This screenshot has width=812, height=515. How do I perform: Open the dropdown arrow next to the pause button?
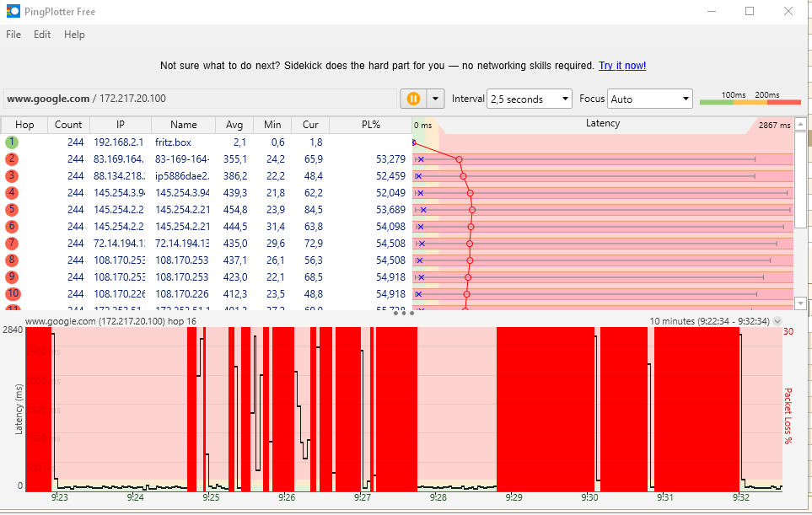click(x=436, y=99)
